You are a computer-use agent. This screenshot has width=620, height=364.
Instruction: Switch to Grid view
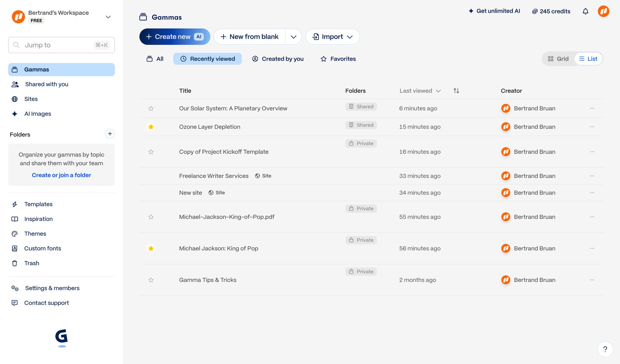point(558,59)
